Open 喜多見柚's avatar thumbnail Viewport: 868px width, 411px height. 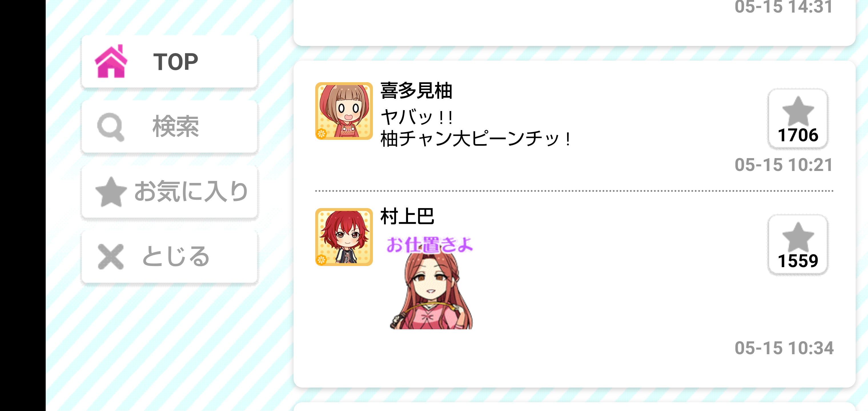point(344,111)
